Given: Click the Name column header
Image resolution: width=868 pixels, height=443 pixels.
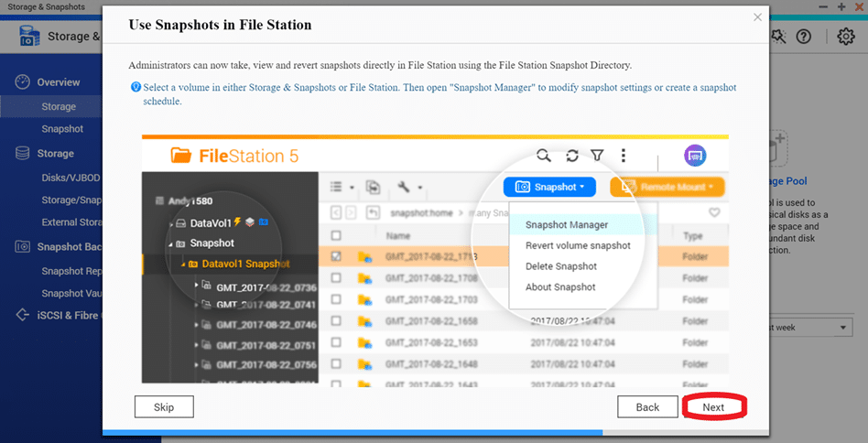Looking at the screenshot, I should tap(398, 235).
